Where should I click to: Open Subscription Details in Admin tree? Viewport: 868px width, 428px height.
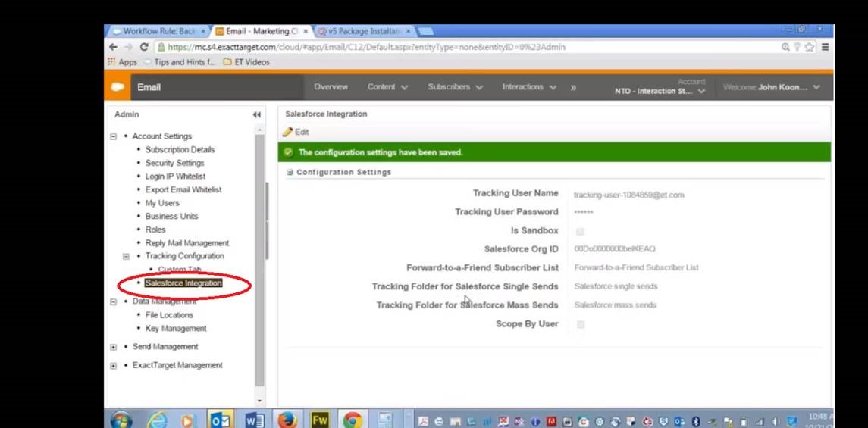(x=180, y=150)
